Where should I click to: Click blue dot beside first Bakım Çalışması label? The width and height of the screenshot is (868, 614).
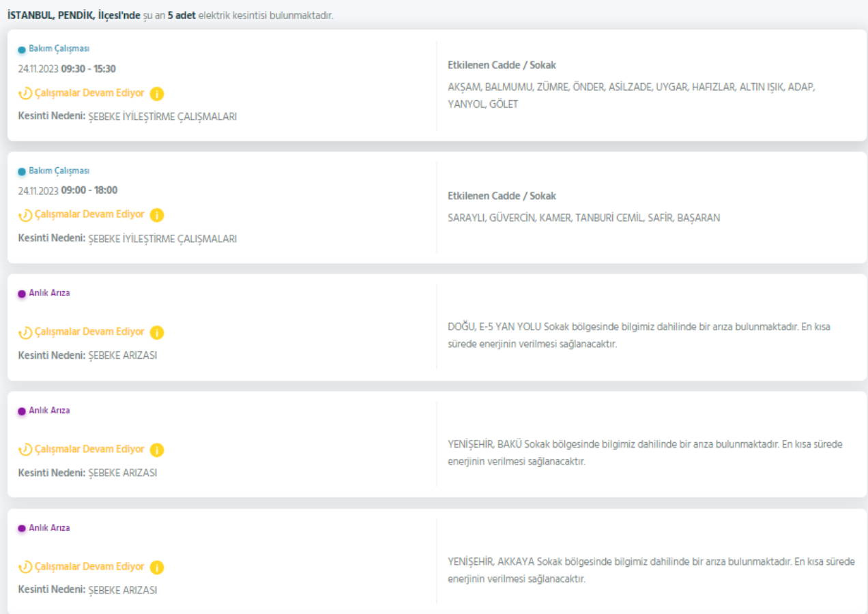tap(22, 50)
